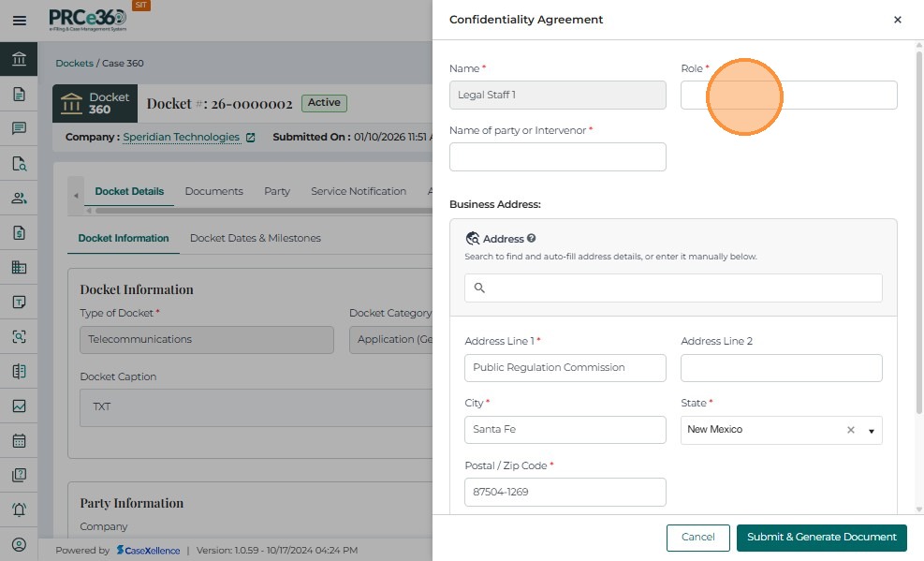This screenshot has height=561, width=924.
Task: Open Docket Dates & Milestones tab
Action: [x=255, y=238]
